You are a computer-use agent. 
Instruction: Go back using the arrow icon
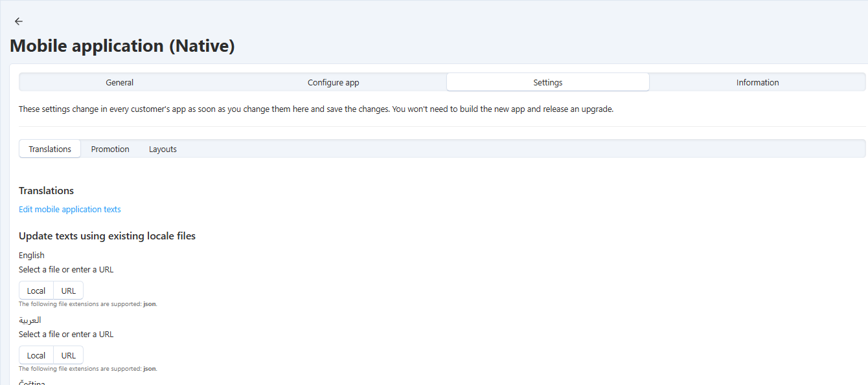[19, 21]
